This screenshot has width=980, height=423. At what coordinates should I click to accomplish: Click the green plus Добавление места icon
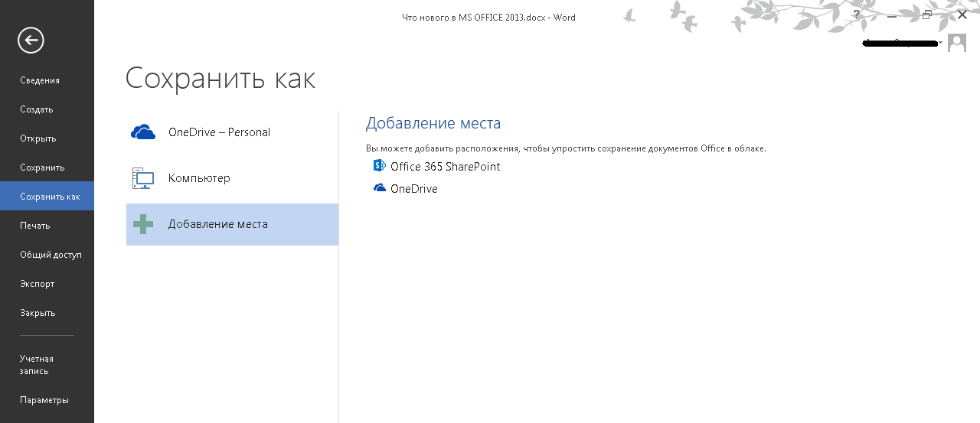[143, 224]
